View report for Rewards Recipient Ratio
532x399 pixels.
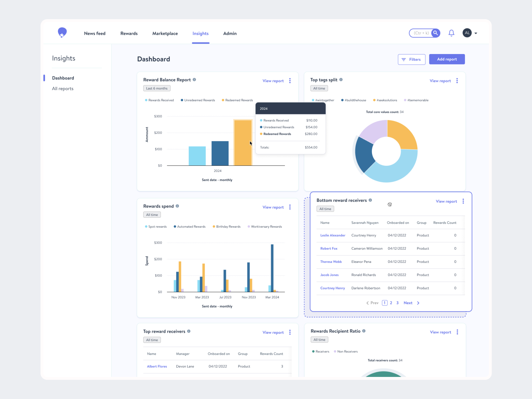tap(441, 332)
